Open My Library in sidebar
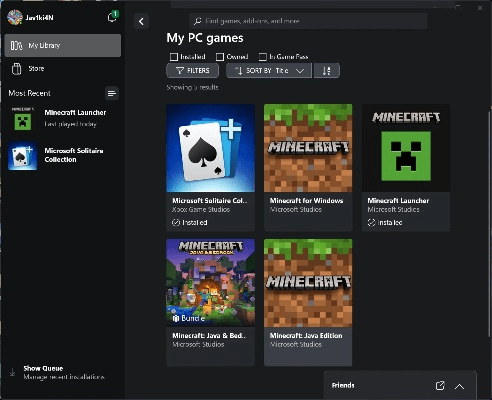Image resolution: width=492 pixels, height=400 pixels. click(x=63, y=45)
